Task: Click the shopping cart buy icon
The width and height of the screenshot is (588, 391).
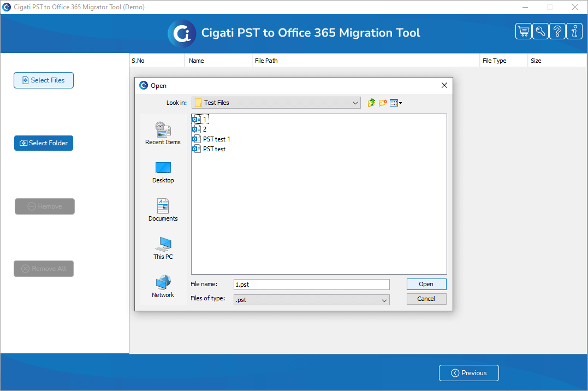Action: (x=524, y=31)
